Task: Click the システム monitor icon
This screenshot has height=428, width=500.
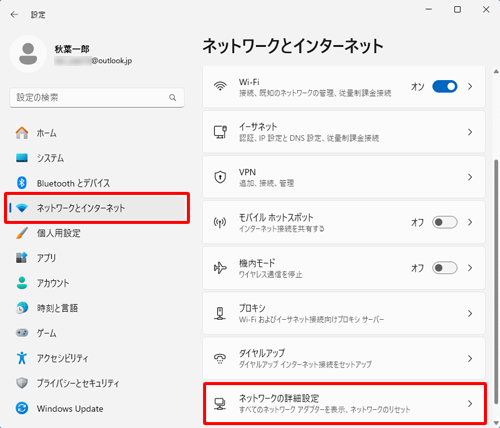Action: 22,158
